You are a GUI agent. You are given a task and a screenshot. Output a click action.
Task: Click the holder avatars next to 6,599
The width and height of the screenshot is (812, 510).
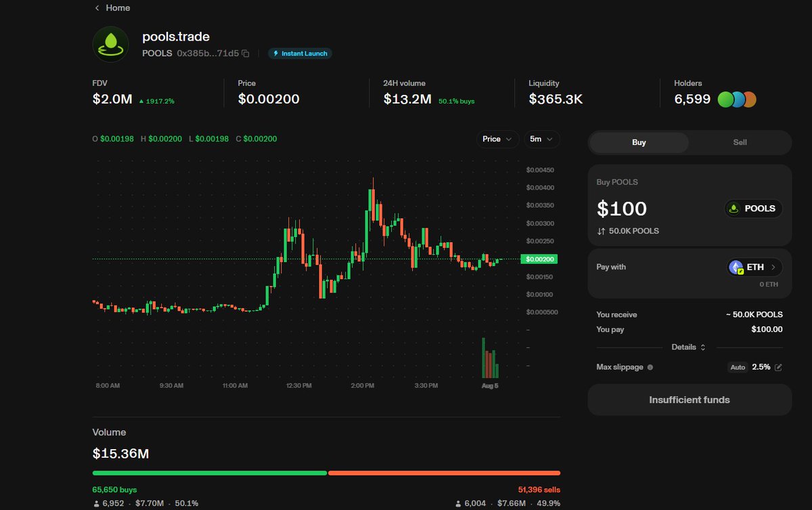point(737,100)
